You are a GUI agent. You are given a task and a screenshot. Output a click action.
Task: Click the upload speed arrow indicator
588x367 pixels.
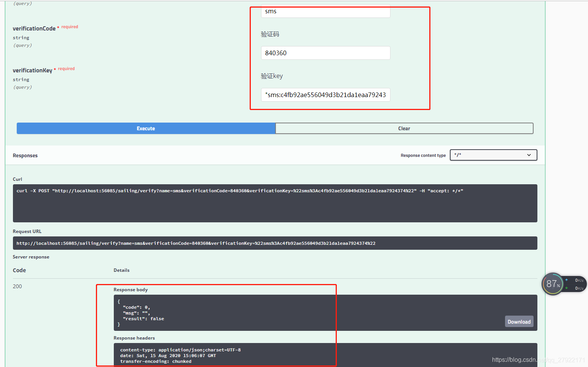pos(566,280)
